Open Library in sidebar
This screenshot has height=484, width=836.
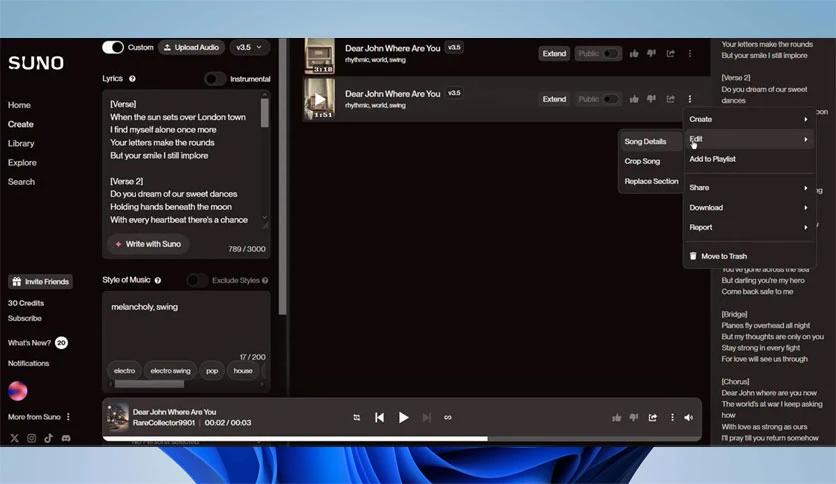coord(21,143)
